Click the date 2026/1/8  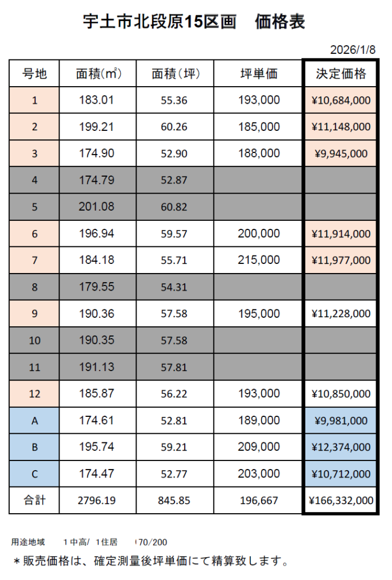click(353, 49)
